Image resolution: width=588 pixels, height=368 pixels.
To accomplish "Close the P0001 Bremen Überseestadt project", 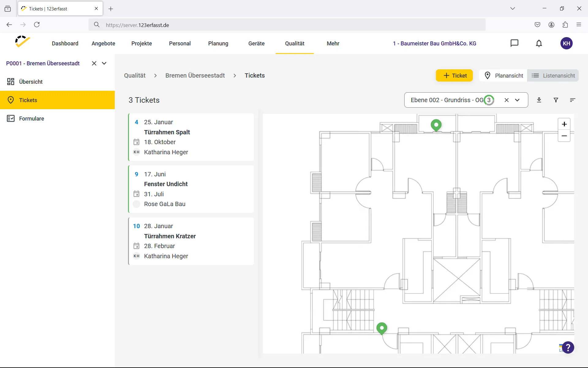I will click(94, 63).
